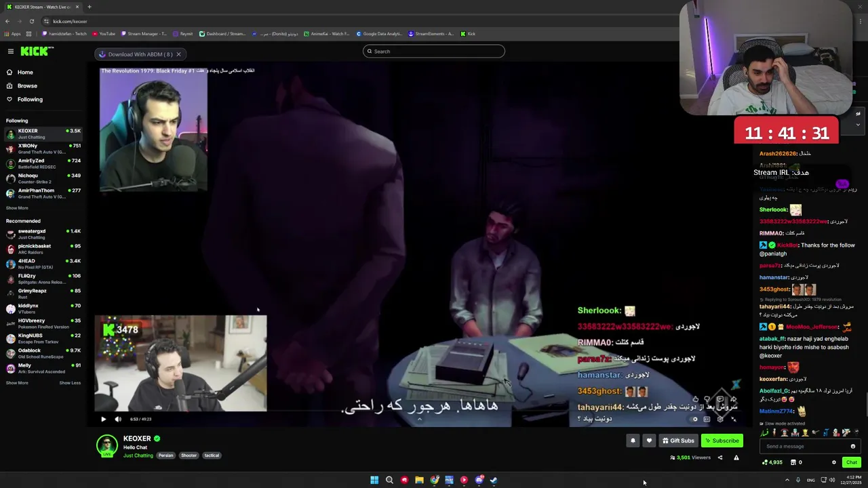Open AmirEyZed channel in sidebar
The image size is (868, 488).
click(43, 163)
